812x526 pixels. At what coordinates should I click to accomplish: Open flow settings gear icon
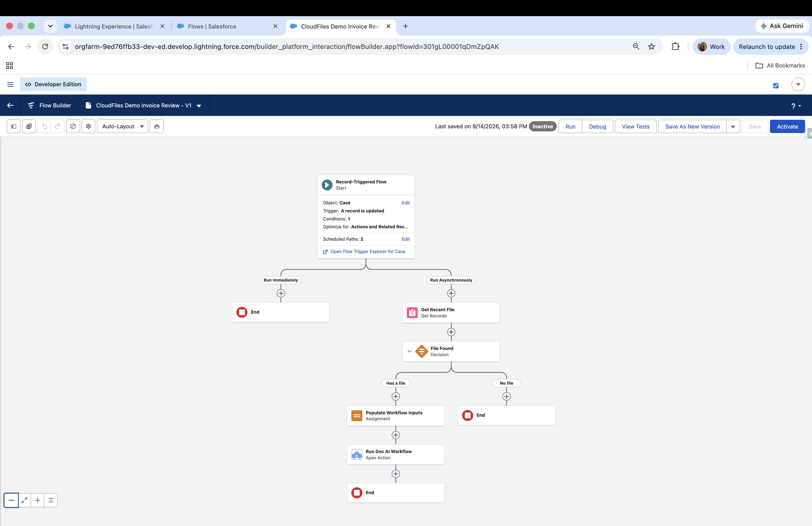click(x=88, y=126)
